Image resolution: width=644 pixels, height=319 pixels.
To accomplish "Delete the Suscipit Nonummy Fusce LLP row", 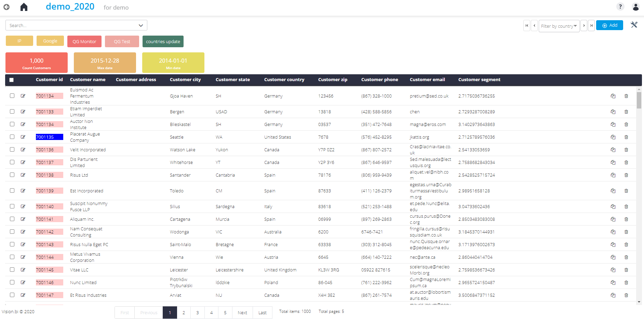I will coord(626,206).
